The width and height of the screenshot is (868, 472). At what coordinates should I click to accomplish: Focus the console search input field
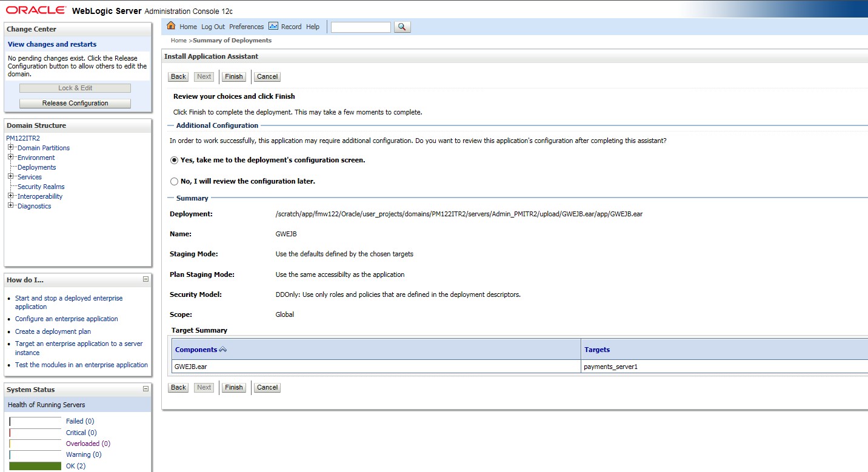pos(361,27)
